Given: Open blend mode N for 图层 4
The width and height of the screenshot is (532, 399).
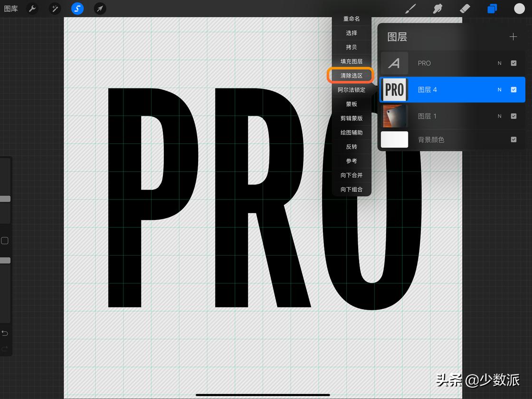Looking at the screenshot, I should pos(499,90).
